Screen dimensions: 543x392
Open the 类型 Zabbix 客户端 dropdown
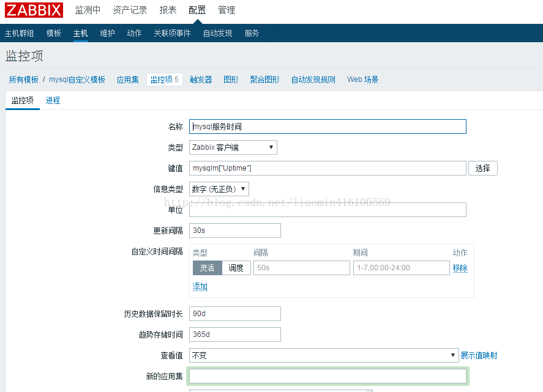[x=233, y=147]
